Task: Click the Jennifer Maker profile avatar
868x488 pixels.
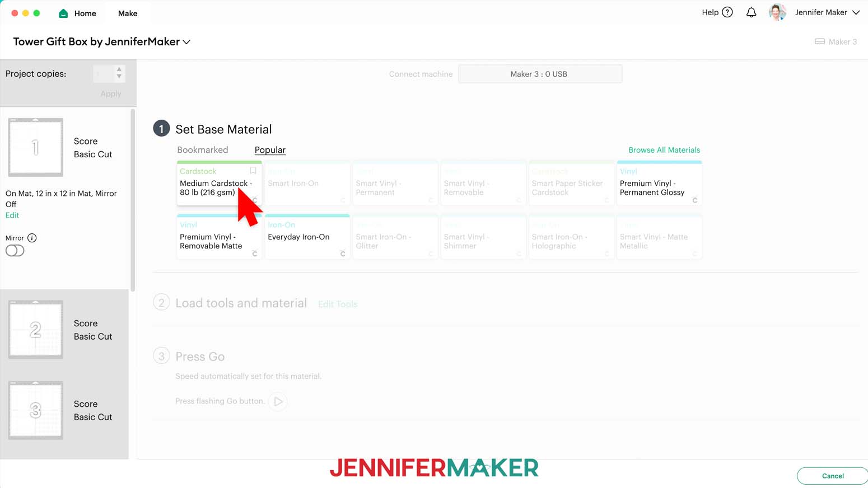Action: (x=777, y=12)
